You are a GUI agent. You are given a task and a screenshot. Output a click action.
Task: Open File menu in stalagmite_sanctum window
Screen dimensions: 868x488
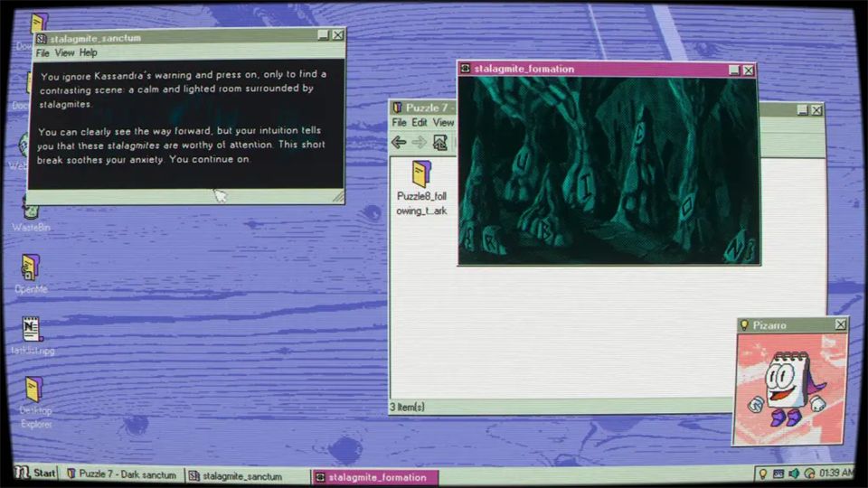point(42,53)
